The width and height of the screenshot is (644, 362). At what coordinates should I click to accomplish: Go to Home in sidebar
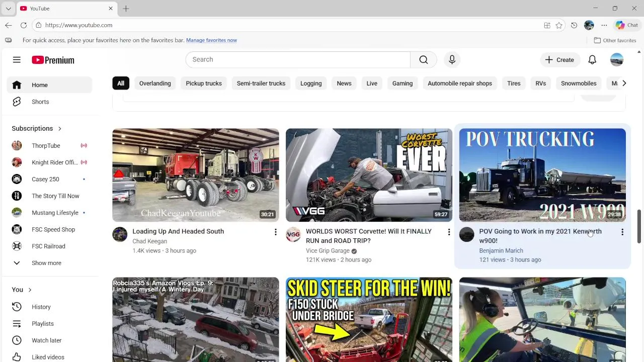(49, 85)
